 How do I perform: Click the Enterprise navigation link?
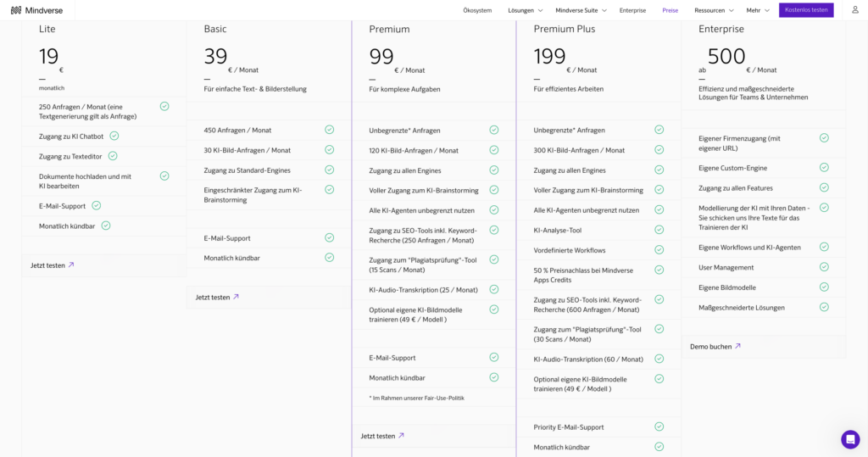click(x=632, y=10)
